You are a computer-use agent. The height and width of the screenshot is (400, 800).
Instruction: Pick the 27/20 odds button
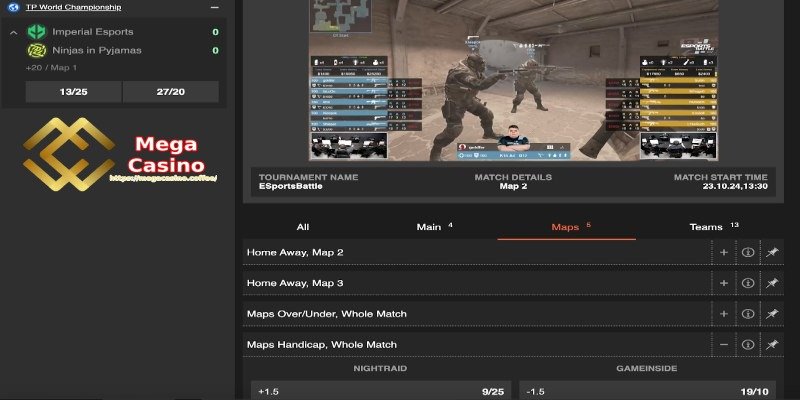tap(171, 92)
